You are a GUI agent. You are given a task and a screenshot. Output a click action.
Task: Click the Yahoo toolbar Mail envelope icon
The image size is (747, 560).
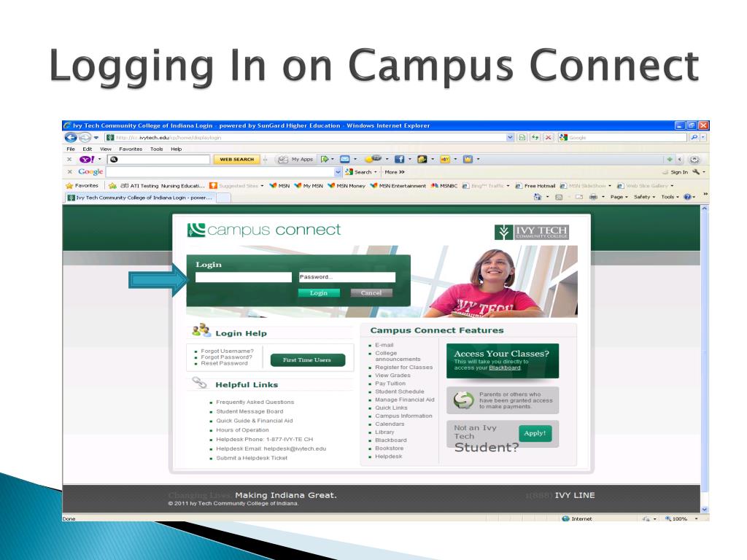(345, 159)
